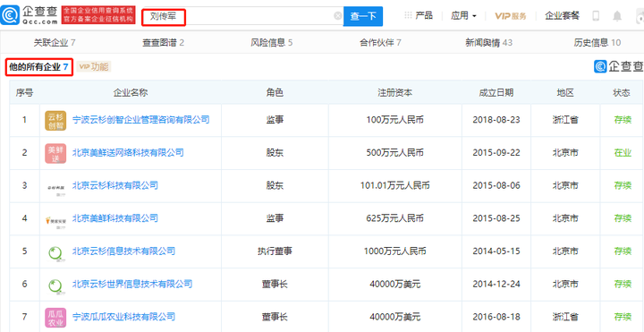
Task: Click the 查一下 search button
Action: click(x=363, y=16)
